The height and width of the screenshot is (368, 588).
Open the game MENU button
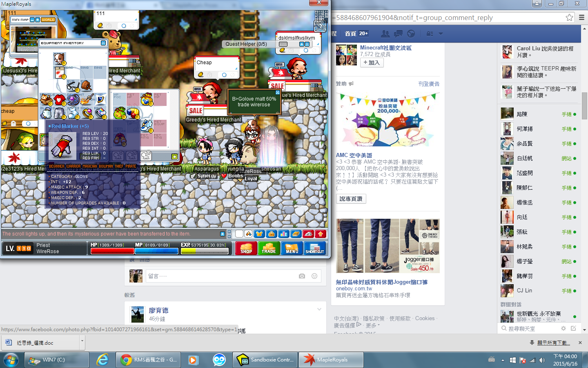tap(292, 248)
